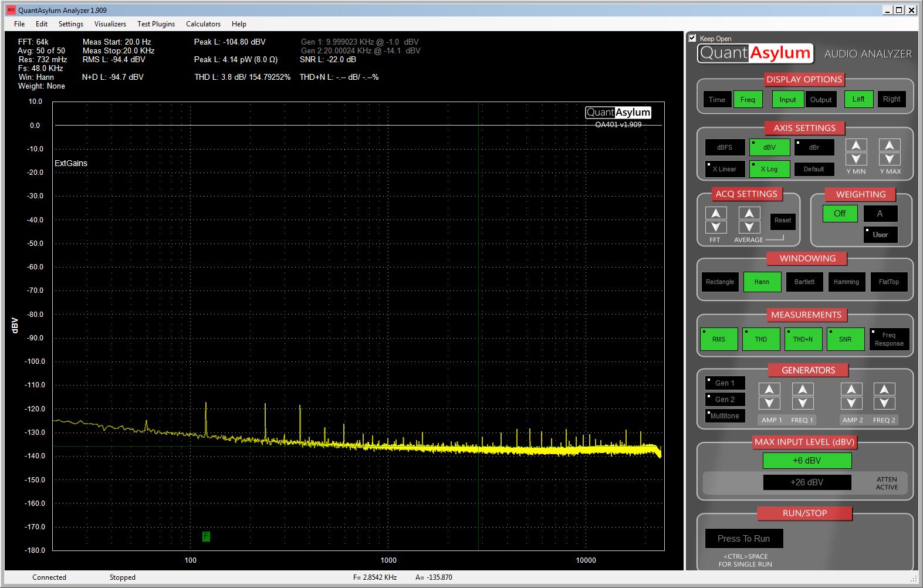Switch display to Time domain
The image size is (923, 588).
point(717,100)
